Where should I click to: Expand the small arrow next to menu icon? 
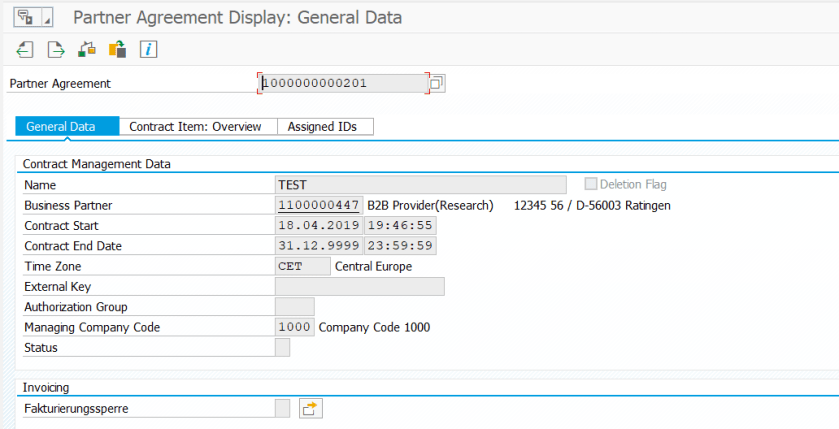47,20
